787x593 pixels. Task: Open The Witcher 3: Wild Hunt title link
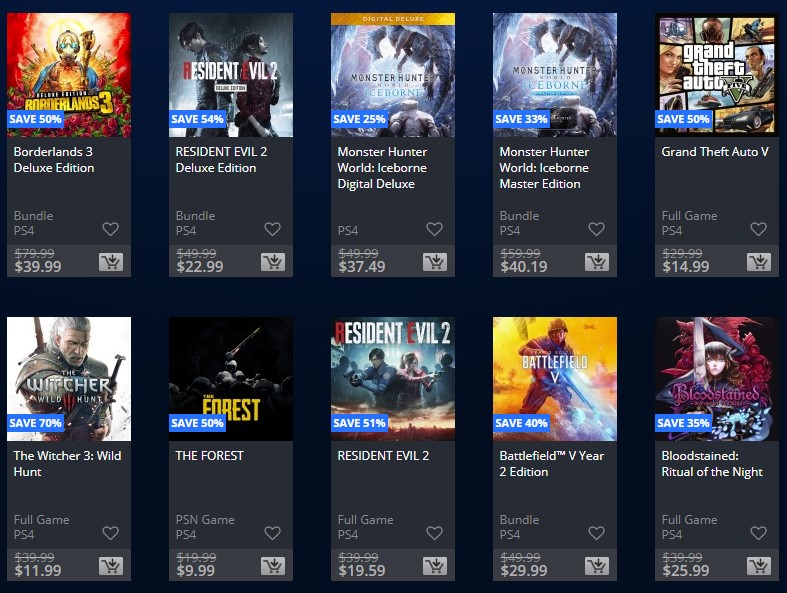point(67,463)
